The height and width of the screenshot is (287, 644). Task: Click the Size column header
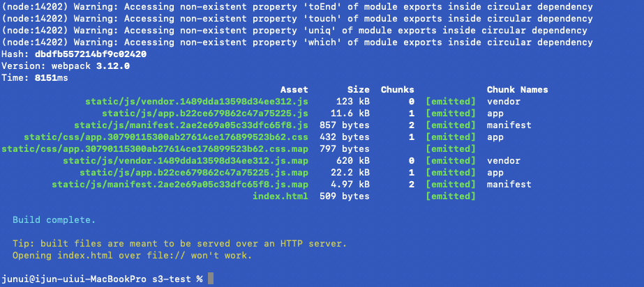[358, 90]
